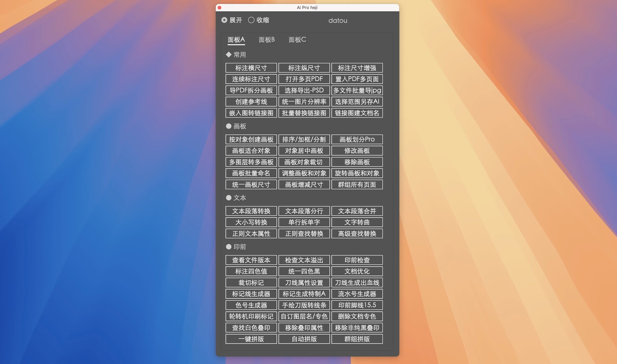
Task: Click 统一画板尺寸 button
Action: [251, 184]
